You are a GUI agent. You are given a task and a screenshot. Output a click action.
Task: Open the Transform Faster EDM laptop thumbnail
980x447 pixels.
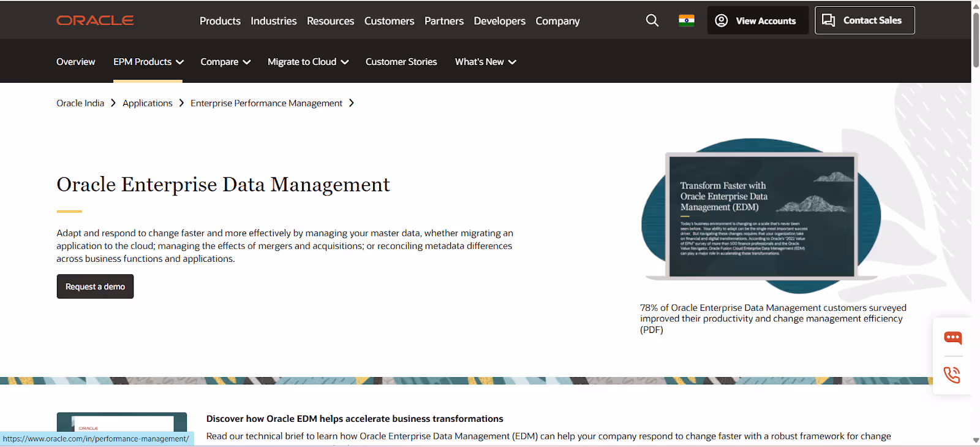tap(761, 216)
